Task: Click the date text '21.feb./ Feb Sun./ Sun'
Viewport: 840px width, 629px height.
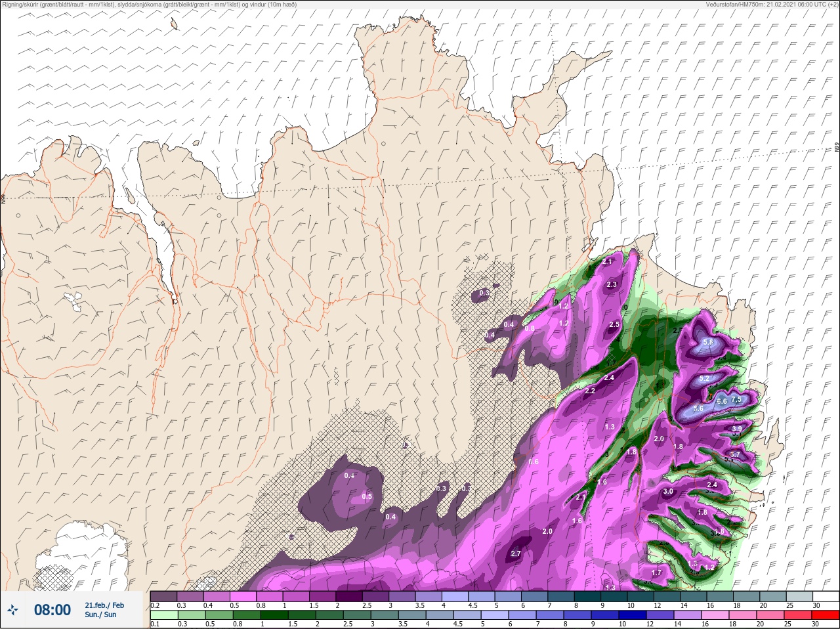Action: tap(104, 610)
